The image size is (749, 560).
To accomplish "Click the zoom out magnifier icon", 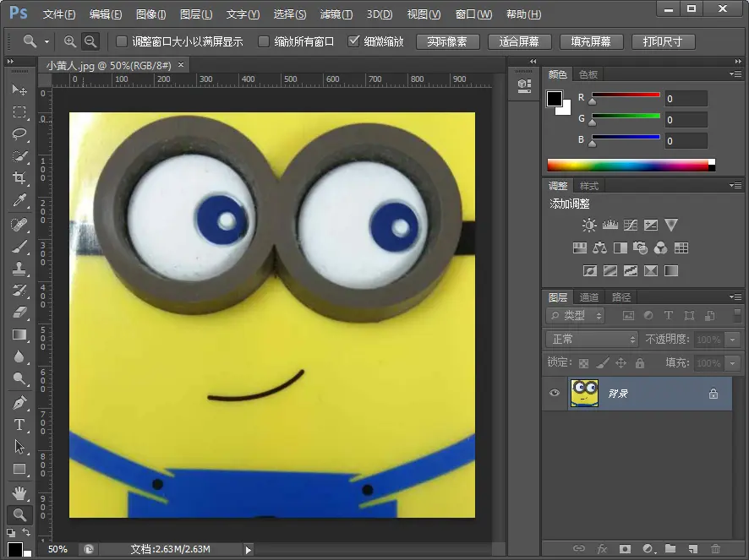I will pos(90,41).
